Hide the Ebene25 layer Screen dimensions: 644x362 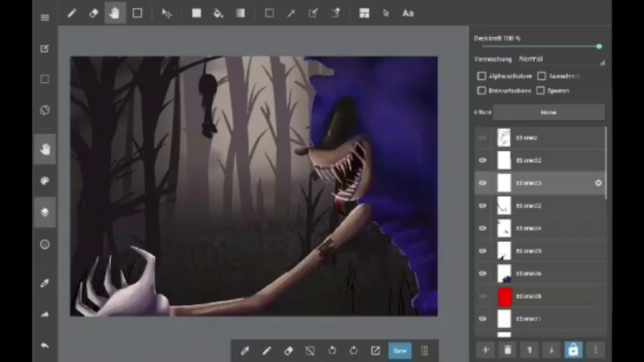coord(482,251)
